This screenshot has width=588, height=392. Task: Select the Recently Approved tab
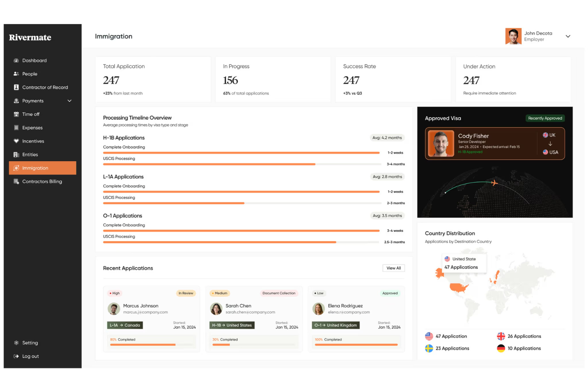tap(545, 118)
